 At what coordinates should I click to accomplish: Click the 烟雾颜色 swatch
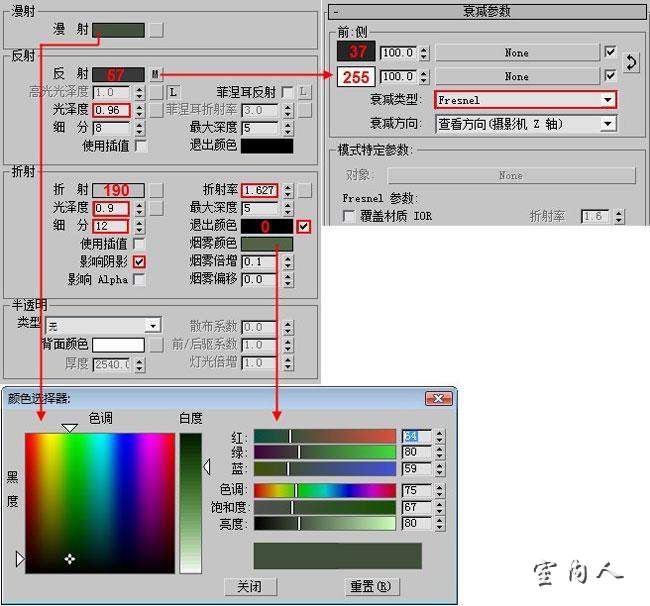[x=267, y=244]
